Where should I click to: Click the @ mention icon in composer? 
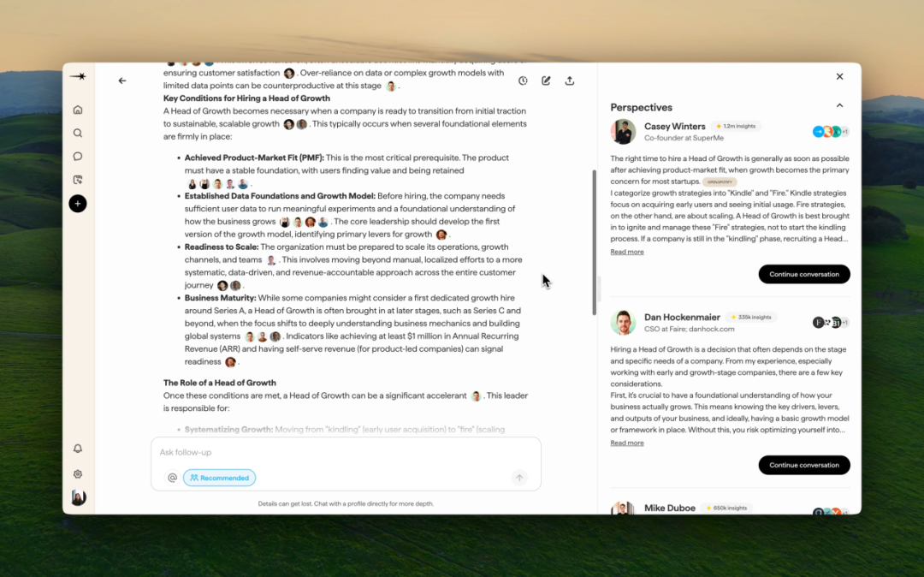coord(172,478)
